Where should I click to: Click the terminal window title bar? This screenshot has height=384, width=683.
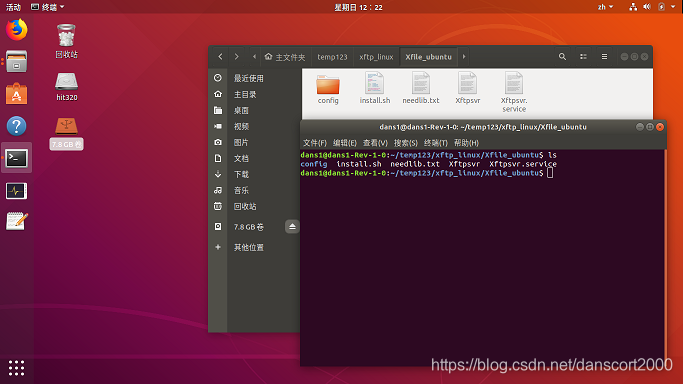click(483, 127)
